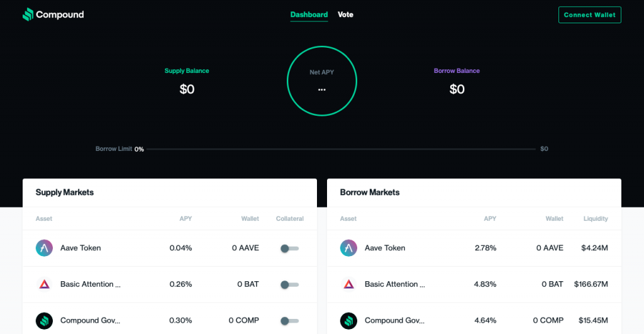
Task: Click the 4.64% borrow APY value
Action: (x=486, y=320)
